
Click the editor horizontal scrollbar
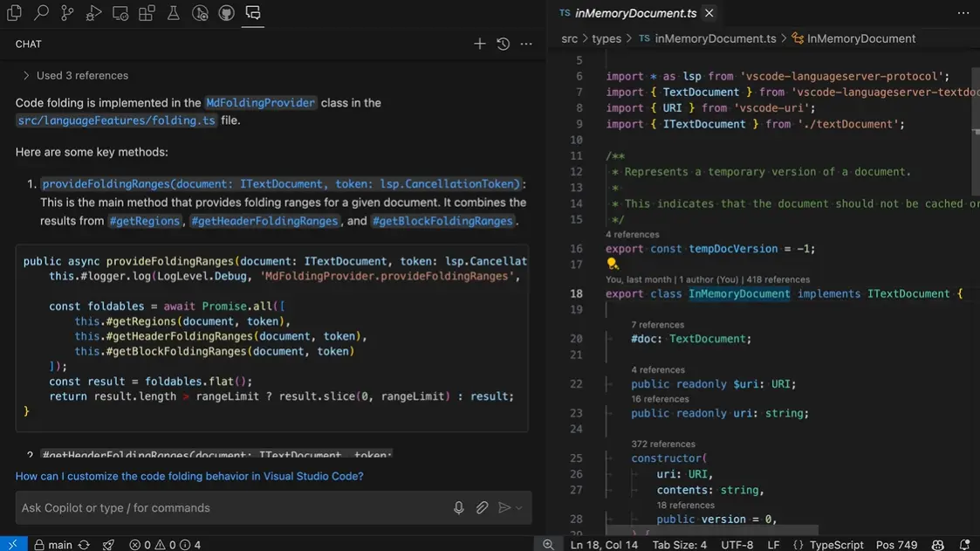click(710, 530)
